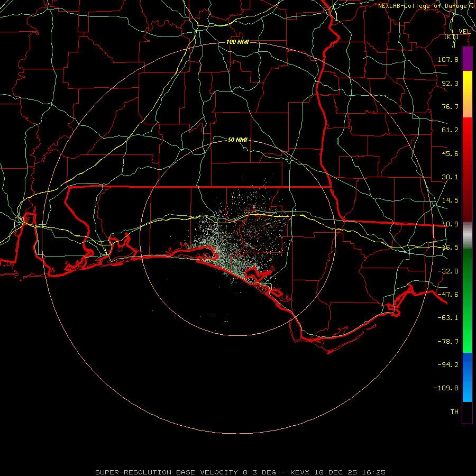Image resolution: width=476 pixels, height=476 pixels.
Task: Click the 61.2 legend value
Action: [x=450, y=130]
